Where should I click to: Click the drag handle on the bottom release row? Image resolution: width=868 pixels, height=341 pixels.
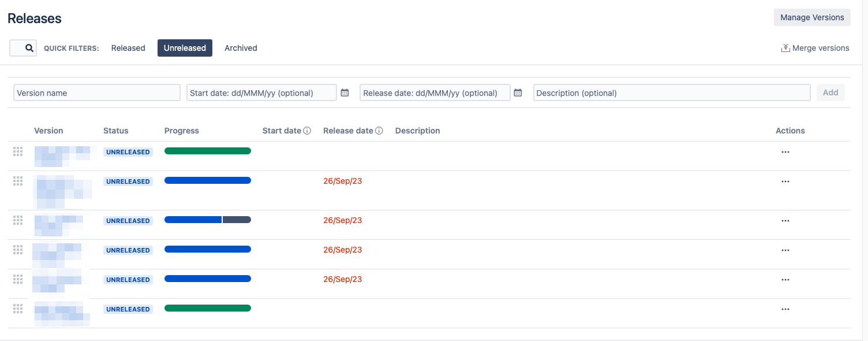tap(17, 308)
